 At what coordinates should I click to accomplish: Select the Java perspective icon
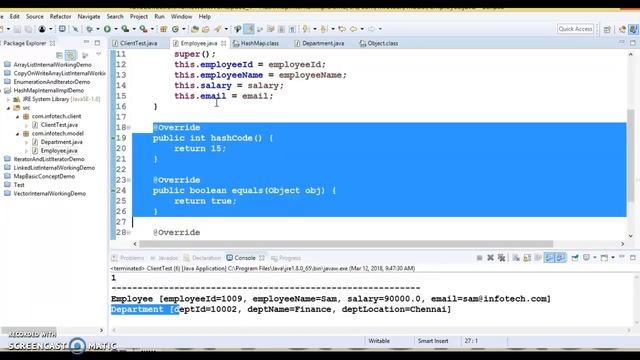[x=633, y=29]
